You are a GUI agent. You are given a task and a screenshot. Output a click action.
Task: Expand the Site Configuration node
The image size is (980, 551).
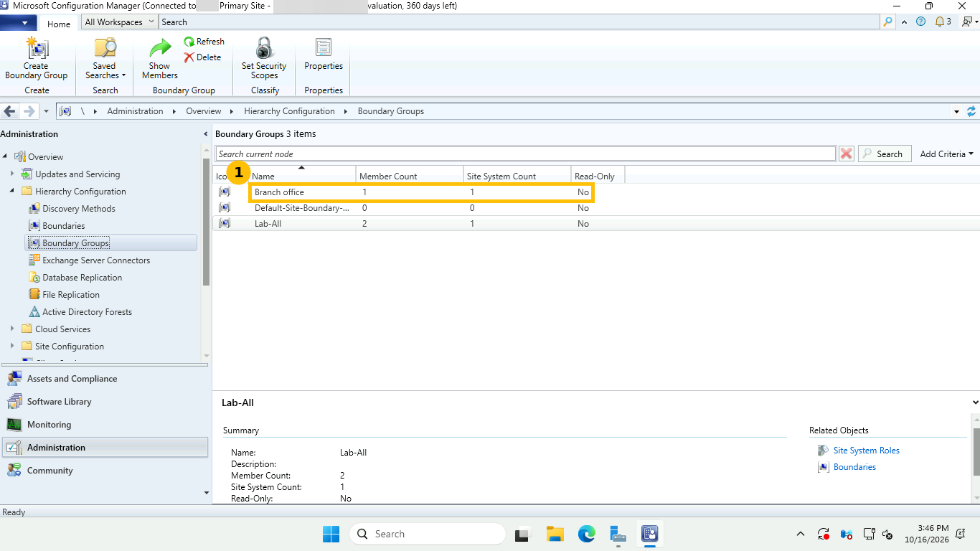click(x=12, y=346)
